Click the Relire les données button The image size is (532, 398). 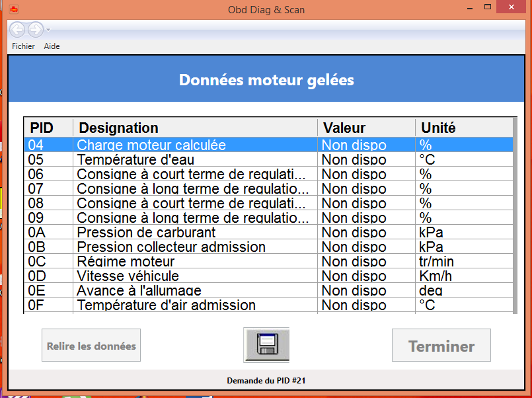(91, 345)
